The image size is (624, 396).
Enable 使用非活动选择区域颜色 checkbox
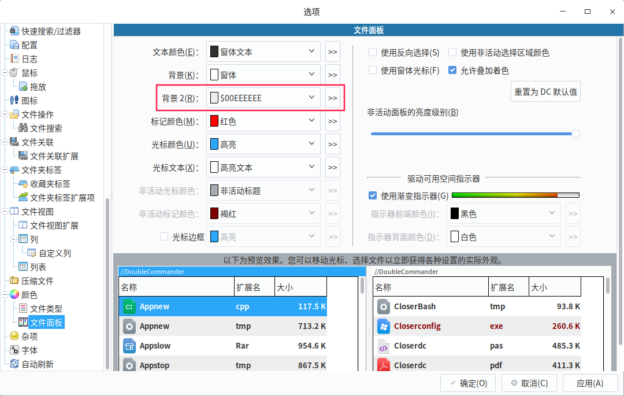click(x=452, y=52)
